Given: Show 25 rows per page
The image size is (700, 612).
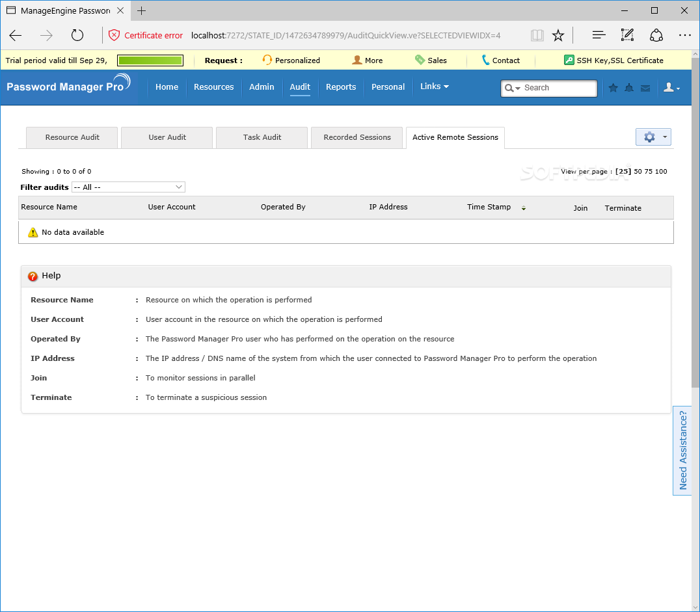Looking at the screenshot, I should coord(623,172).
